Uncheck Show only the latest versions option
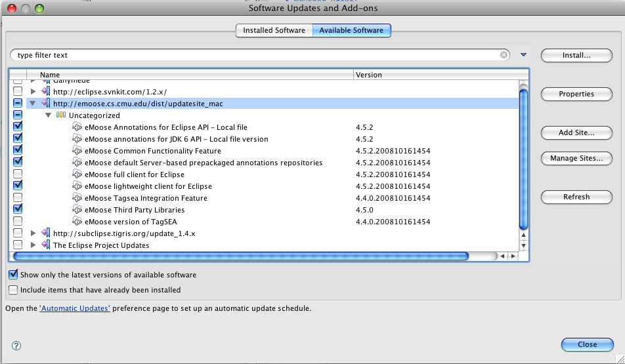 pyautogui.click(x=13, y=275)
